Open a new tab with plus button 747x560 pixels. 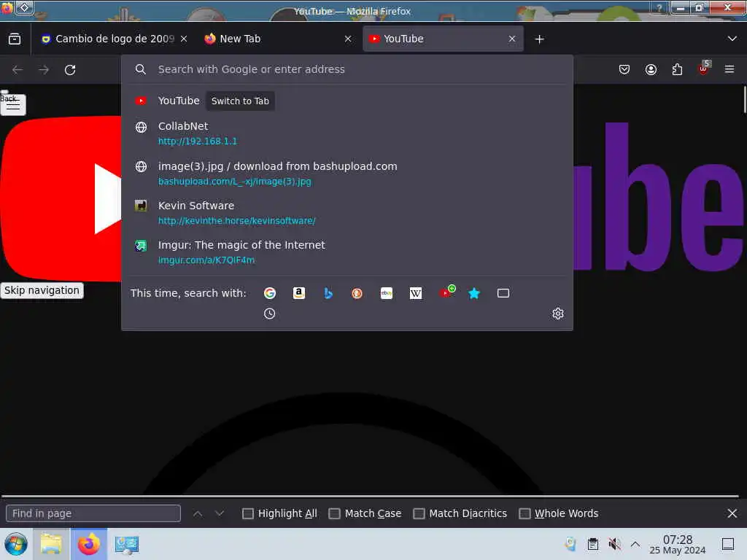(539, 39)
